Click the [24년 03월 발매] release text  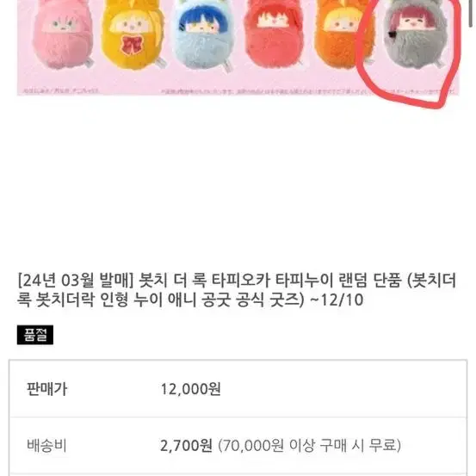[76, 281]
